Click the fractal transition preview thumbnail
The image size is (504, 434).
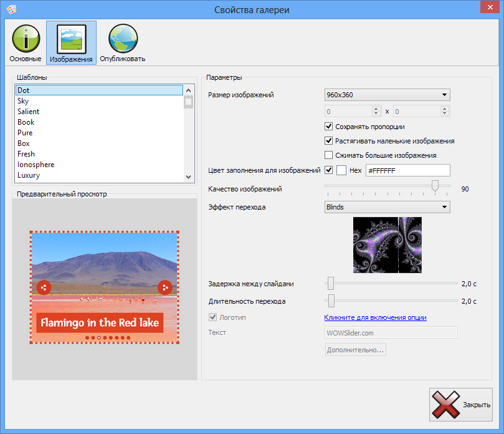tap(388, 245)
